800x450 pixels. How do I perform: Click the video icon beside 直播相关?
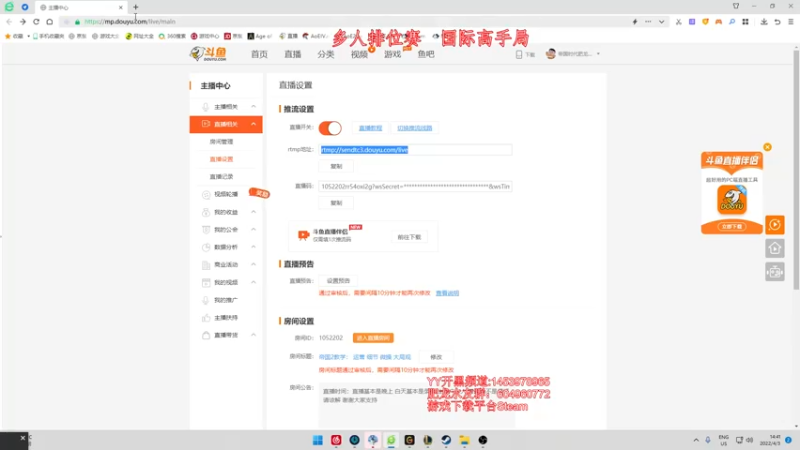206,124
